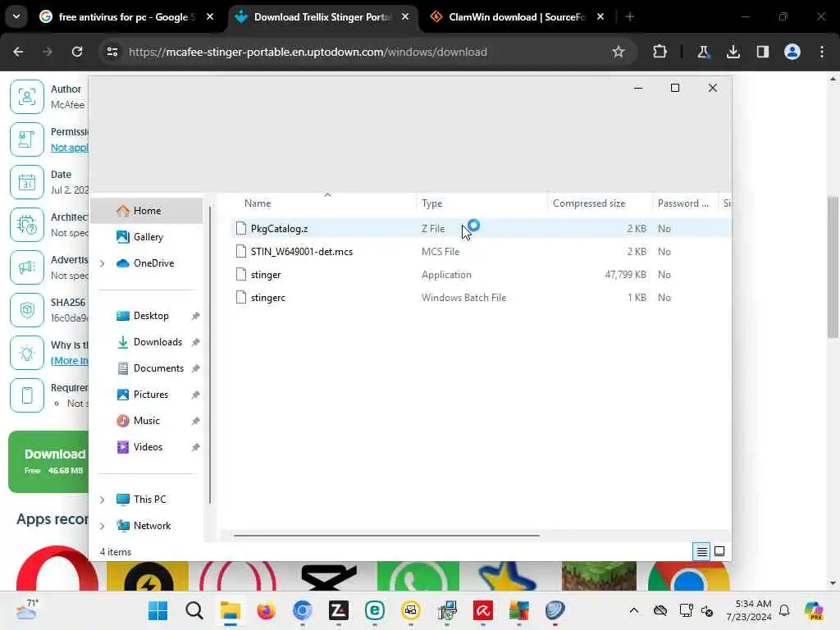Open the browser extensions menu
840x630 pixels.
[660, 52]
